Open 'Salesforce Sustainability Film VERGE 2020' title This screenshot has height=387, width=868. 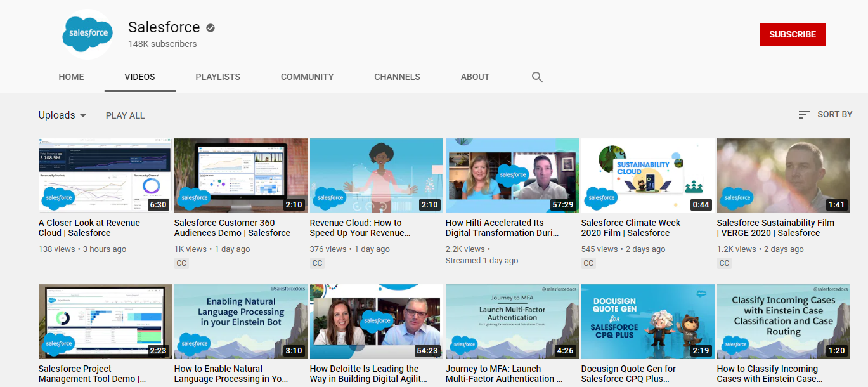(775, 228)
